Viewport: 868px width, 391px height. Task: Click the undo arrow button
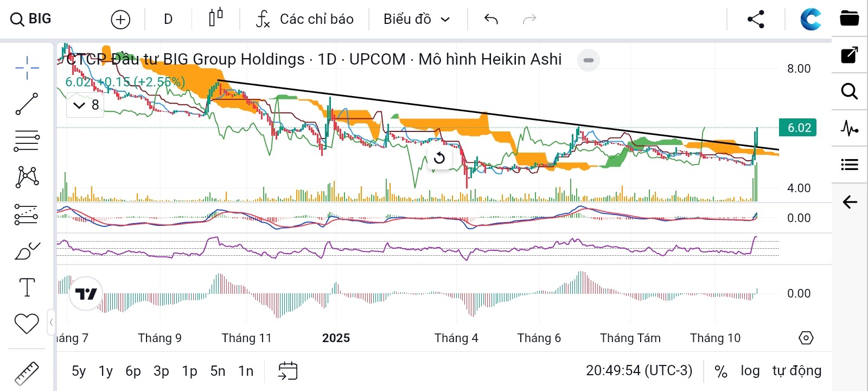(x=491, y=20)
